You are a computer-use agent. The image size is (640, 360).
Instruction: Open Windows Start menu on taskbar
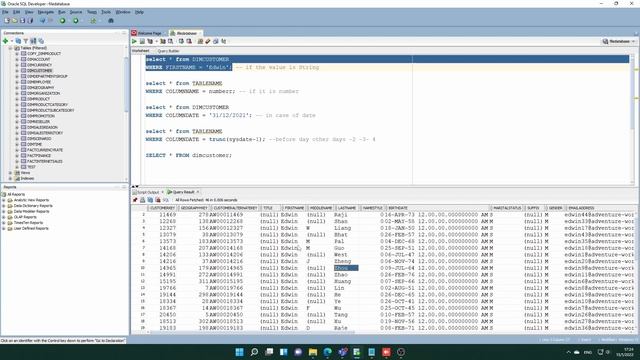click(x=240, y=352)
